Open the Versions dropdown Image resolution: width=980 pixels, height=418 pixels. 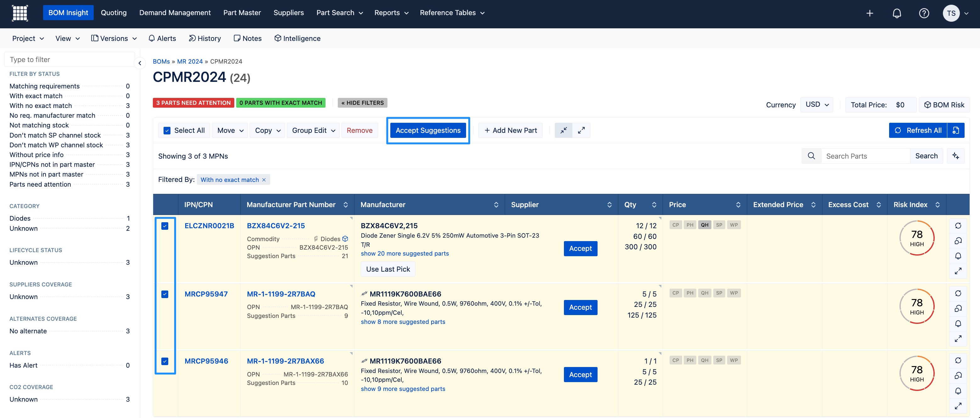click(x=114, y=38)
